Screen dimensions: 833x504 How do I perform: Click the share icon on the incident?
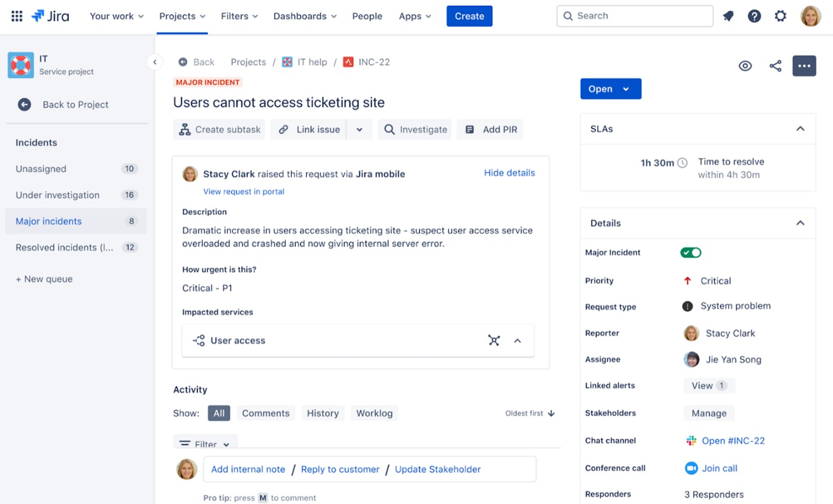coord(775,66)
